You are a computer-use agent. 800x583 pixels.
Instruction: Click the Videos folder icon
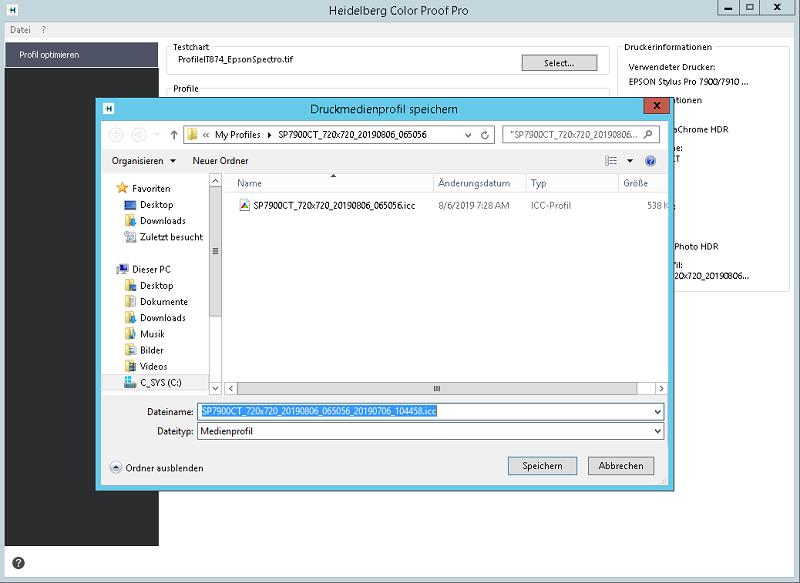click(130, 366)
